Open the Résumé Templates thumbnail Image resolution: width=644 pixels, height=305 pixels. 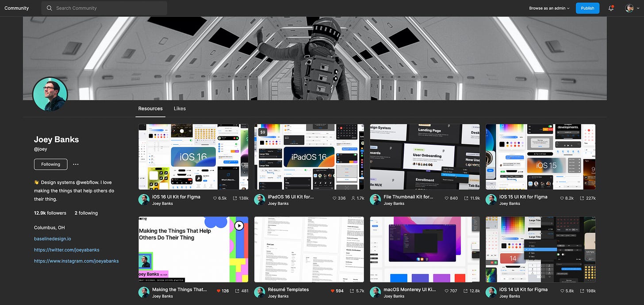tap(309, 249)
